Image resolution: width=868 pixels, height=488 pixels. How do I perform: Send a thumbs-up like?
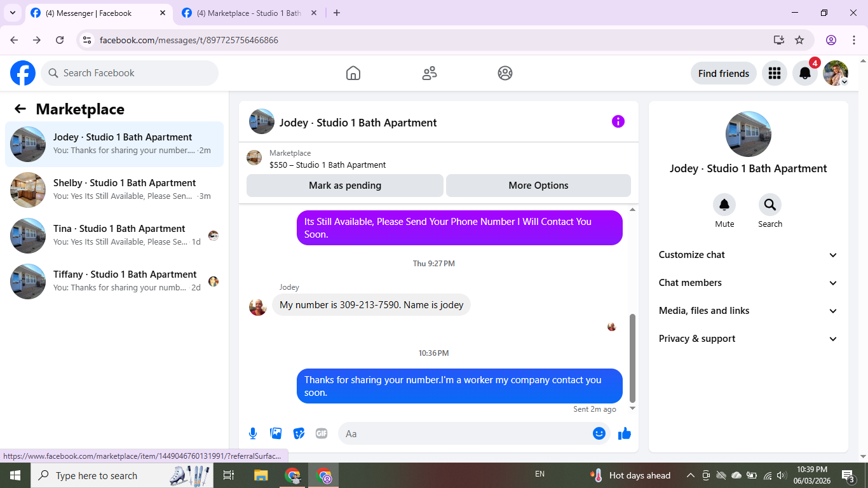coord(625,433)
